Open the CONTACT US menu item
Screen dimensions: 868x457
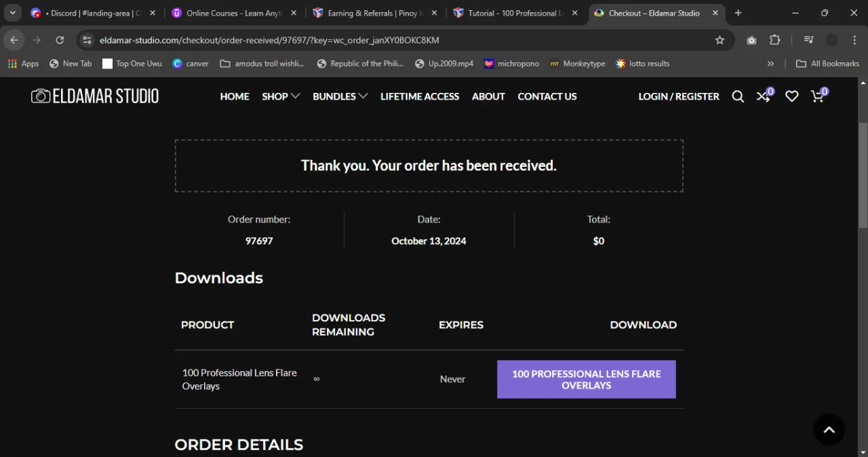tap(547, 96)
